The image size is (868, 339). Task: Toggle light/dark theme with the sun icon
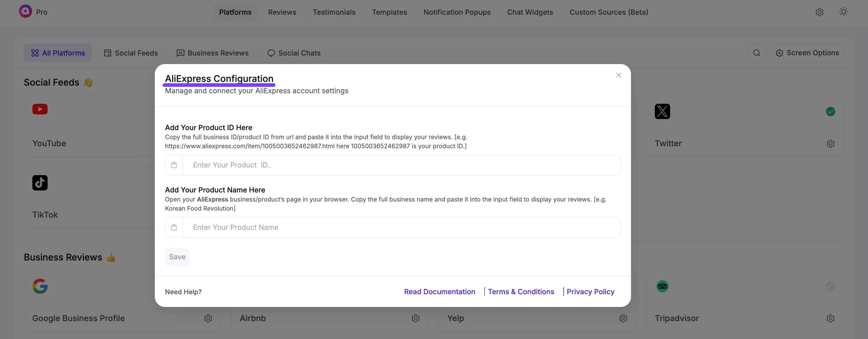[x=843, y=12]
